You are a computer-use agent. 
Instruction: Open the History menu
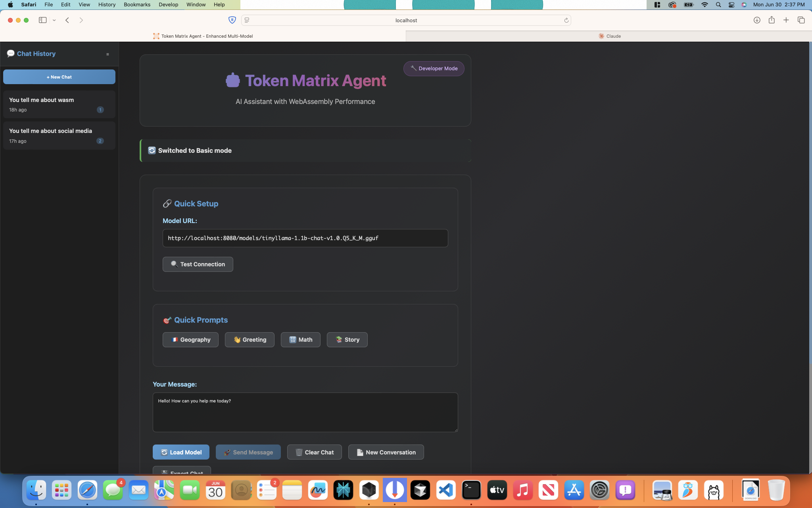107,5
